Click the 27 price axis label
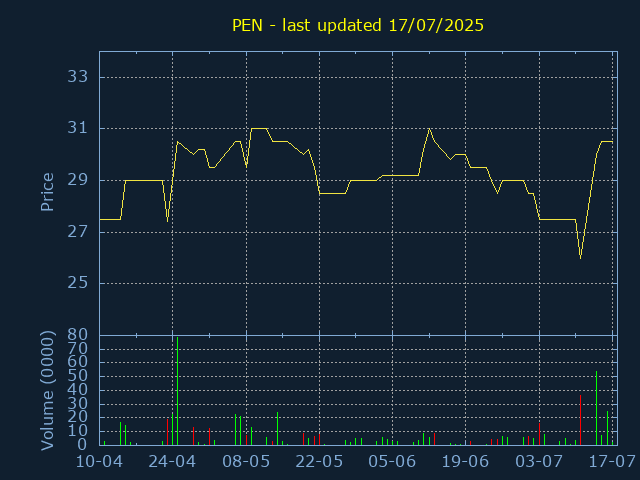 click(78, 231)
